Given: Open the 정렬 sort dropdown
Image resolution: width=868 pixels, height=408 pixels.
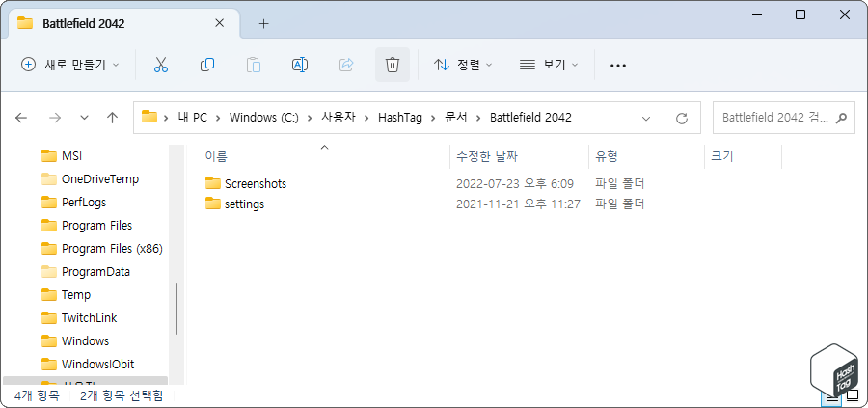Looking at the screenshot, I should (463, 65).
